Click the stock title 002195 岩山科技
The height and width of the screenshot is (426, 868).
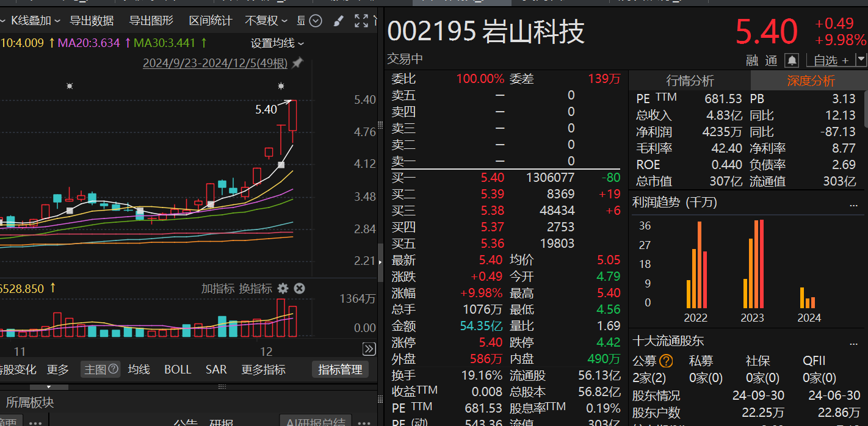pos(486,32)
